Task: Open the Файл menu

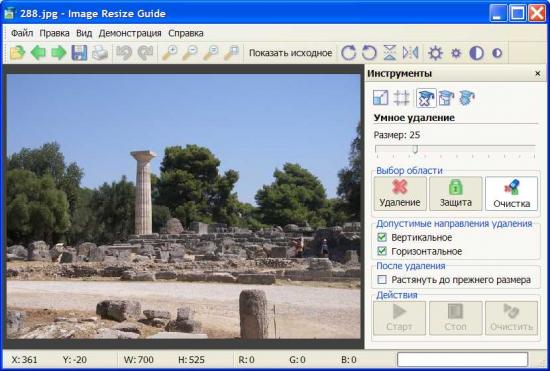Action: coord(22,33)
